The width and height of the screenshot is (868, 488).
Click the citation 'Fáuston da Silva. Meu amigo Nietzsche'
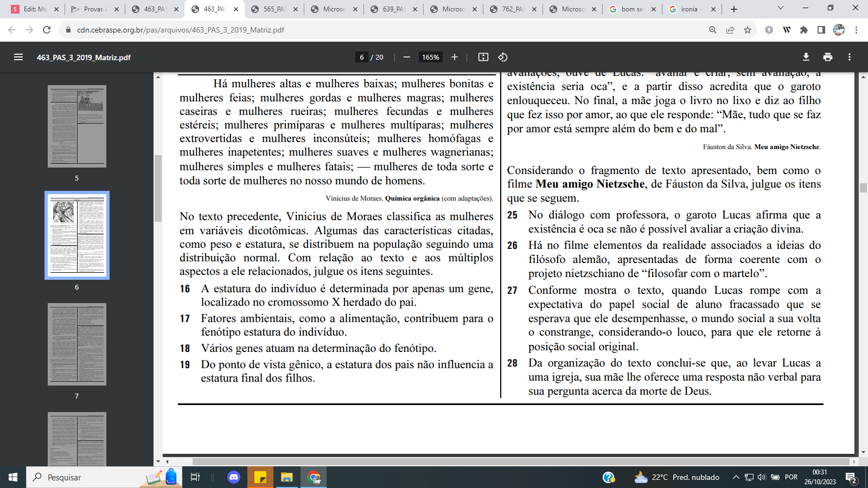pos(762,147)
